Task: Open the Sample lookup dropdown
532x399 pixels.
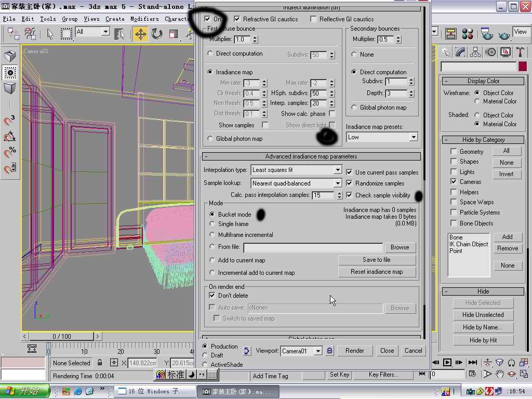Action: (337, 183)
